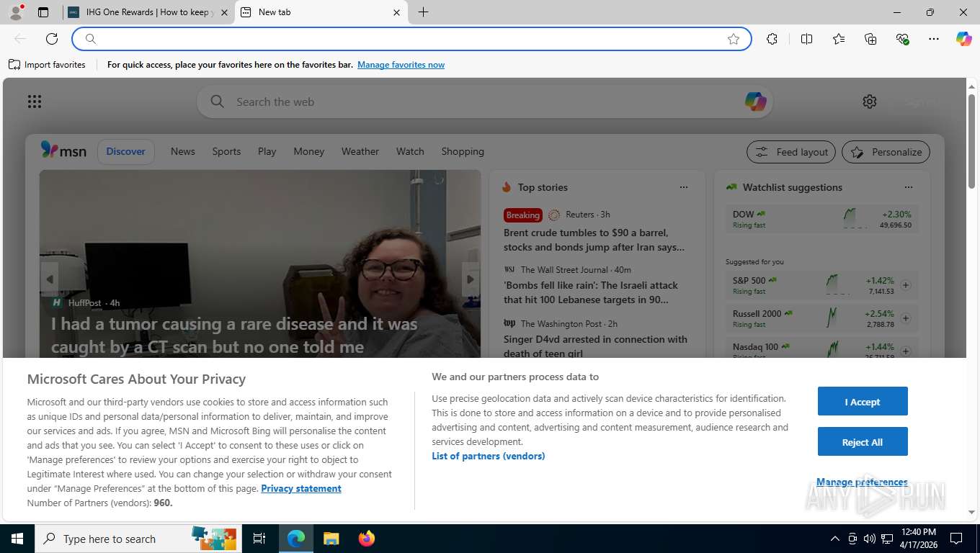Open the DOW watchlist card
The width and height of the screenshot is (980, 553).
pos(822,219)
